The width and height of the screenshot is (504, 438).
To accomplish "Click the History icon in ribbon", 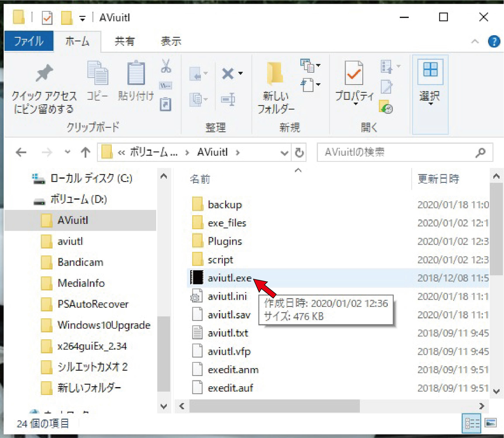I will (386, 107).
